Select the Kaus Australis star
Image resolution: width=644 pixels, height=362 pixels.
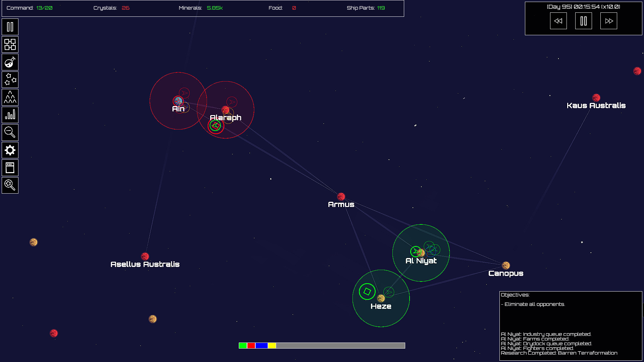[x=596, y=98]
